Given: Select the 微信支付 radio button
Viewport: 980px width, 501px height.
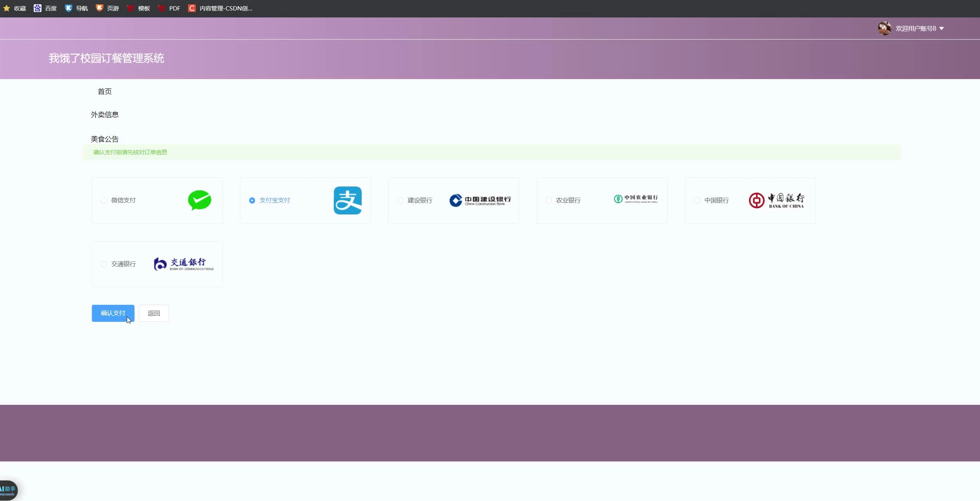Looking at the screenshot, I should pos(104,200).
